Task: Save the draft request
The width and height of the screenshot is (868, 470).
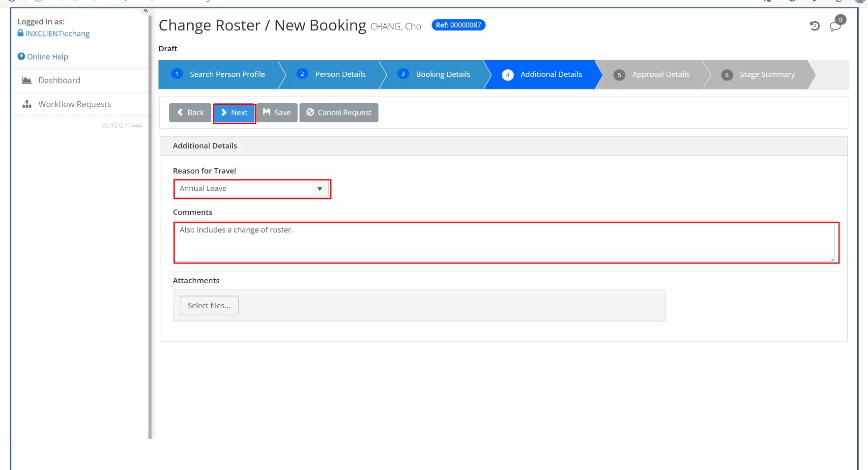Action: pos(277,113)
